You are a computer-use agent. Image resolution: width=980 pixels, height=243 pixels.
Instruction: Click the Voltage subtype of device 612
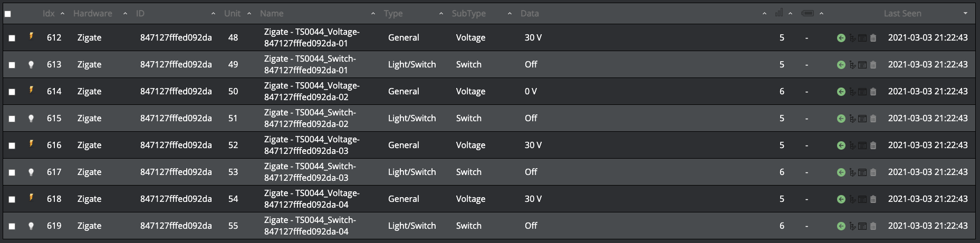(x=470, y=38)
